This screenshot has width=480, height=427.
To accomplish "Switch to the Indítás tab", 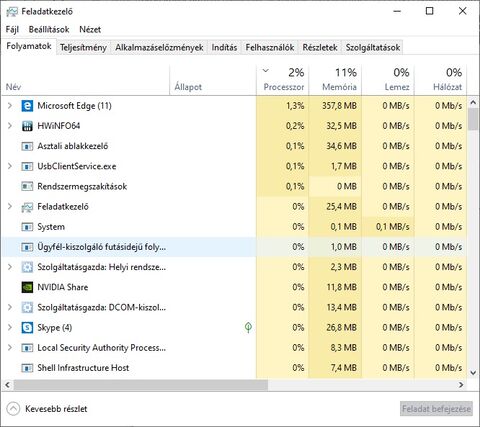I will coord(224,48).
